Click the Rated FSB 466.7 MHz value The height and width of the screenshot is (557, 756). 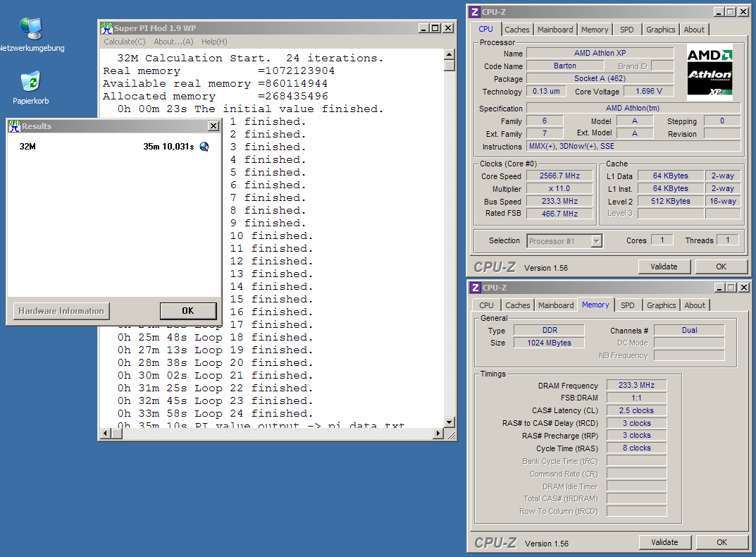pyautogui.click(x=559, y=214)
